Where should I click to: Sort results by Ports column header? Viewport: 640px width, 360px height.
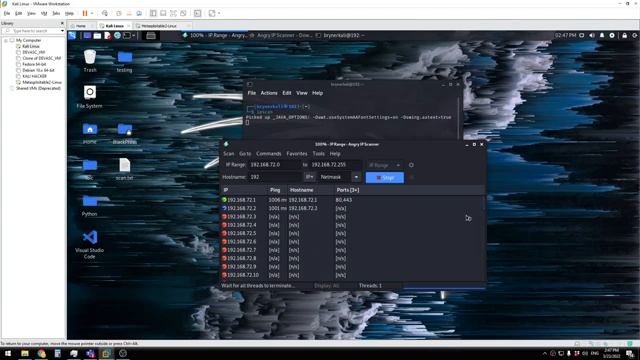(409, 190)
